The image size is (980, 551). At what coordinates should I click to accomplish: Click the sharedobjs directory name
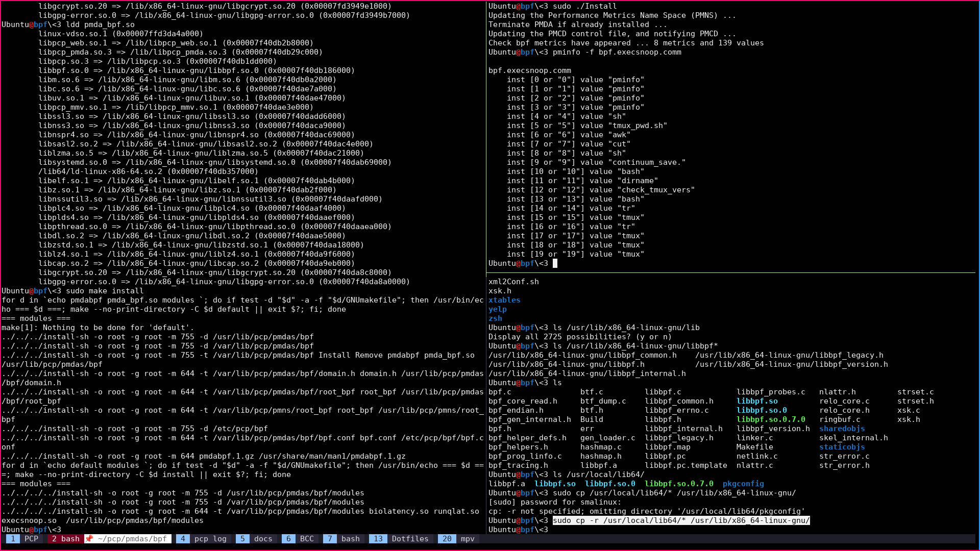click(x=842, y=429)
